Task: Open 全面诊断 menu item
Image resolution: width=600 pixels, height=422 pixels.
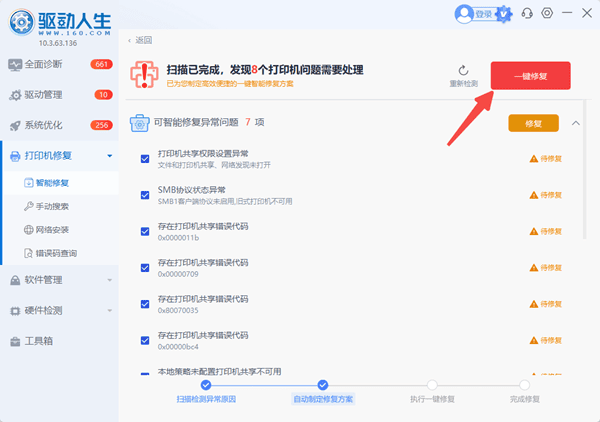Action: [x=60, y=64]
